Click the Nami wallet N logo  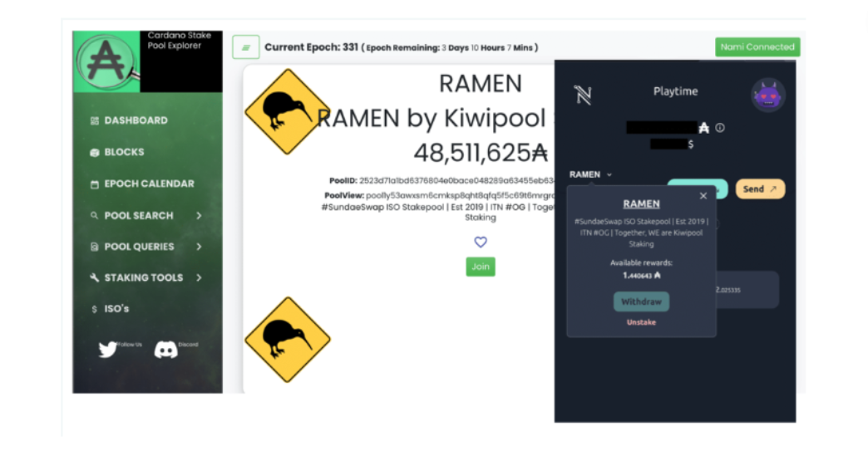583,95
